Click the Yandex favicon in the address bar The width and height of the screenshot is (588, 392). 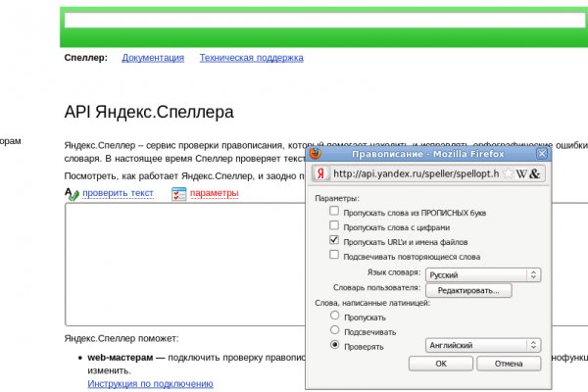point(319,173)
